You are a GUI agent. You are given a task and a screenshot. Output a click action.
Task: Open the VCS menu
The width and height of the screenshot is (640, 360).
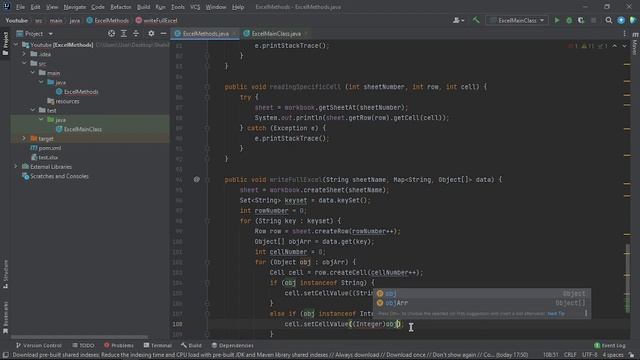pos(195,7)
